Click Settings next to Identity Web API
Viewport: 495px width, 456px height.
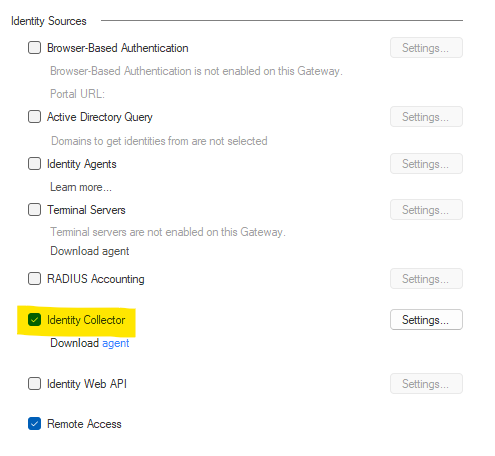pyautogui.click(x=426, y=384)
